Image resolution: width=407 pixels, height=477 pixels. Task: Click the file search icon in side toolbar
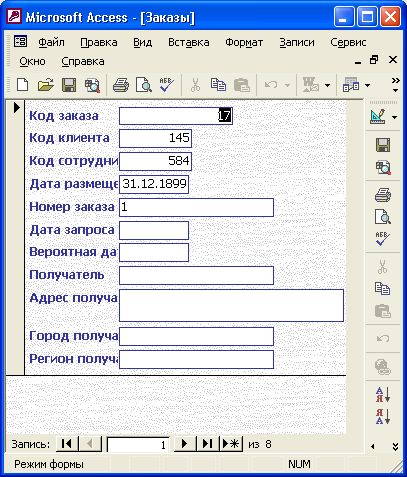pos(383,168)
